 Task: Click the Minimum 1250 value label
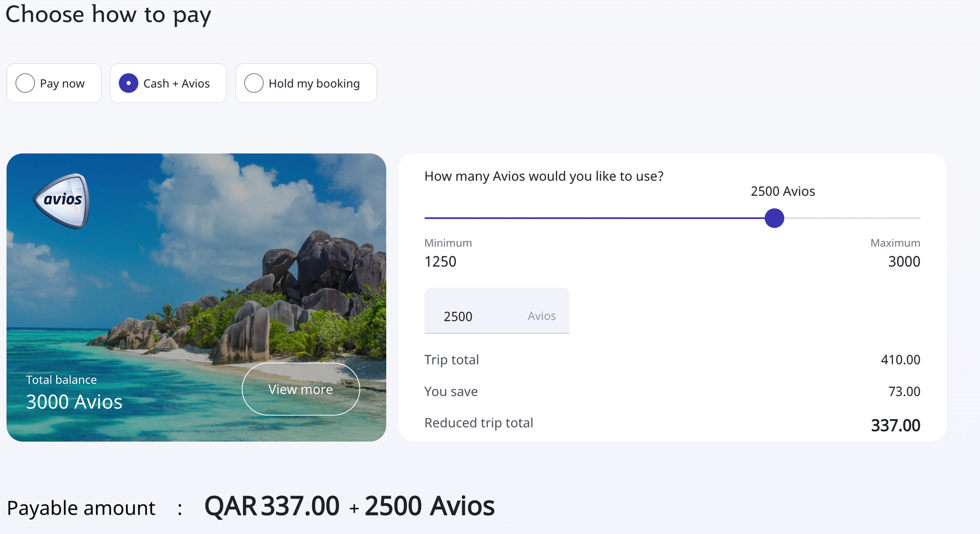440,261
